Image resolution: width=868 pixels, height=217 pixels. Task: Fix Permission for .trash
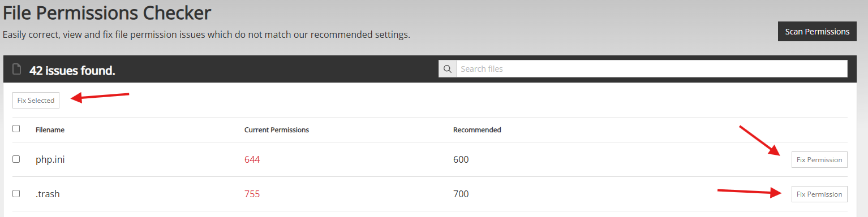[819, 194]
